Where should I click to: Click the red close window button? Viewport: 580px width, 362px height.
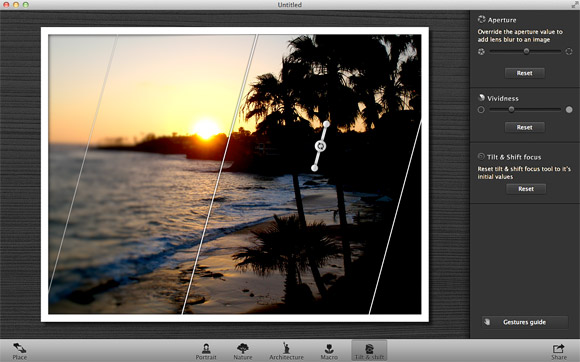tap(6, 4)
